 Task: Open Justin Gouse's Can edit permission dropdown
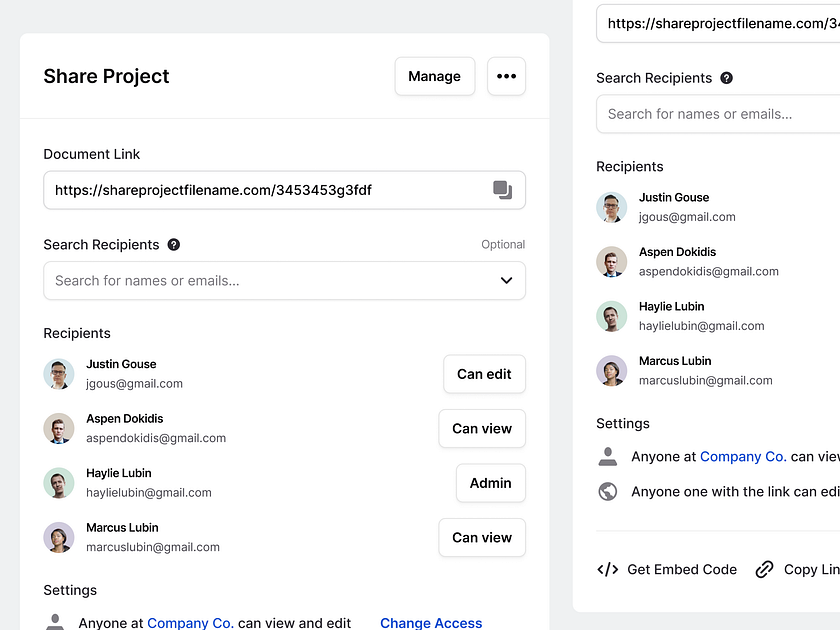click(x=484, y=374)
